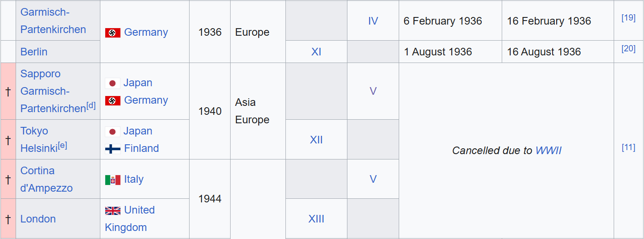644x239 pixels.
Task: Open the XII numeral link
Action: (316, 140)
